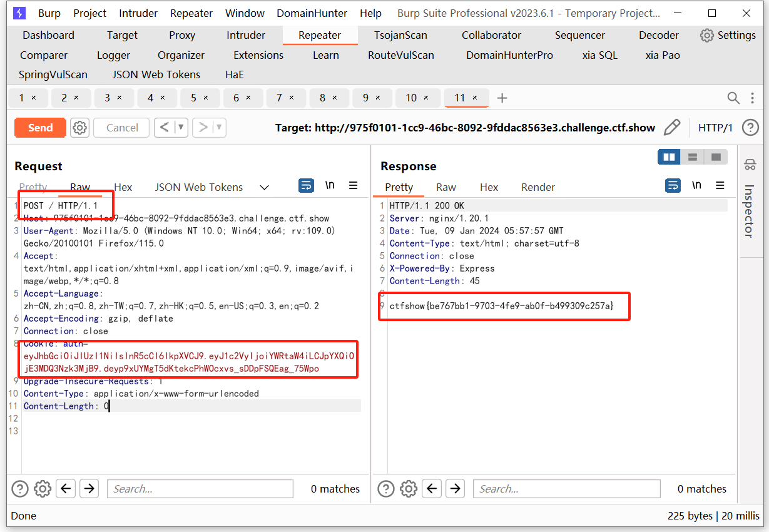Image resolution: width=769 pixels, height=532 pixels.
Task: Click the Request search input field
Action: (200, 489)
